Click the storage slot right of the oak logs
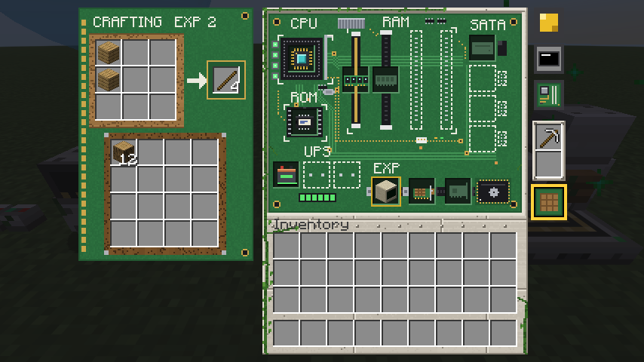Image resolution: width=644 pixels, height=362 pixels. (151, 152)
